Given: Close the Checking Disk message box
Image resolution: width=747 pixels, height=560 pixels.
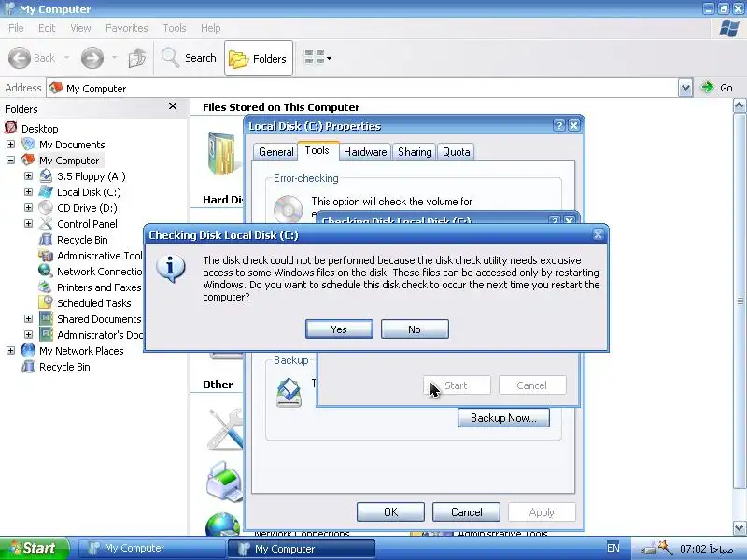Looking at the screenshot, I should pos(598,234).
